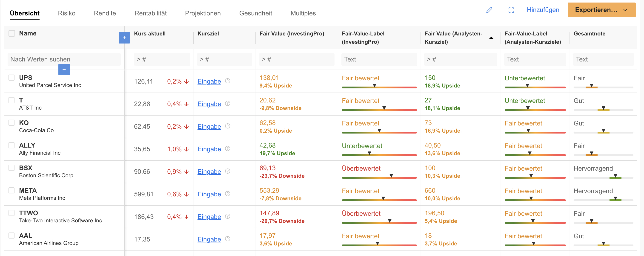The width and height of the screenshot is (644, 256).
Task: Focus the Nach Werten suchen search field
Action: click(x=64, y=59)
